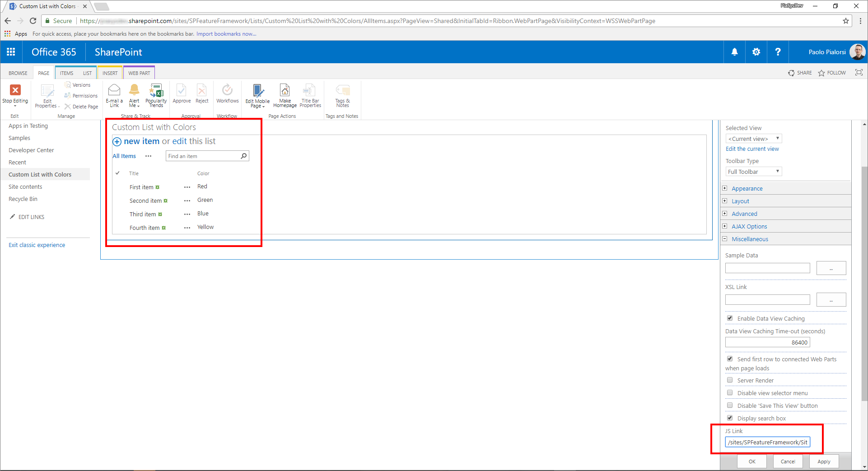The width and height of the screenshot is (868, 471).
Task: Click the select-all checkmark in list header
Action: point(117,173)
